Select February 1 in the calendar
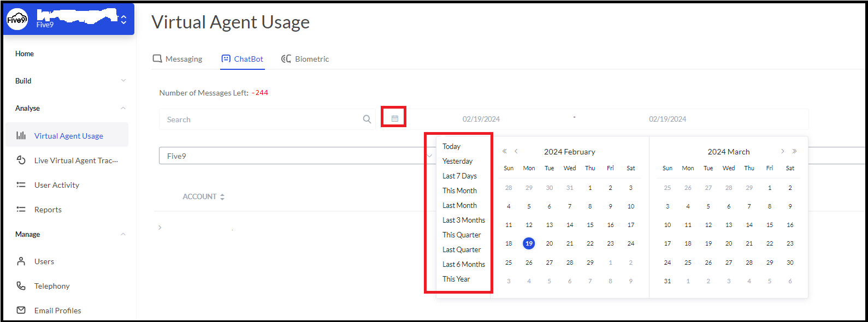This screenshot has height=322, width=868. 590,188
